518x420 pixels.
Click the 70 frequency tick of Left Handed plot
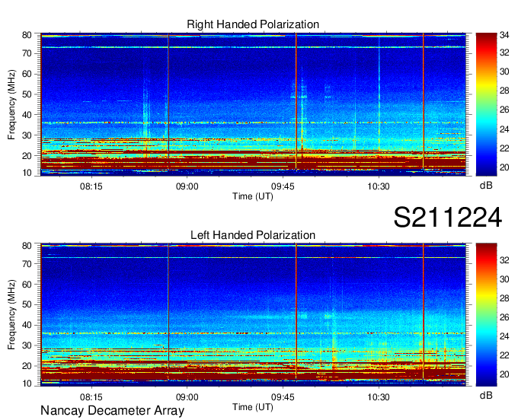coord(27,263)
